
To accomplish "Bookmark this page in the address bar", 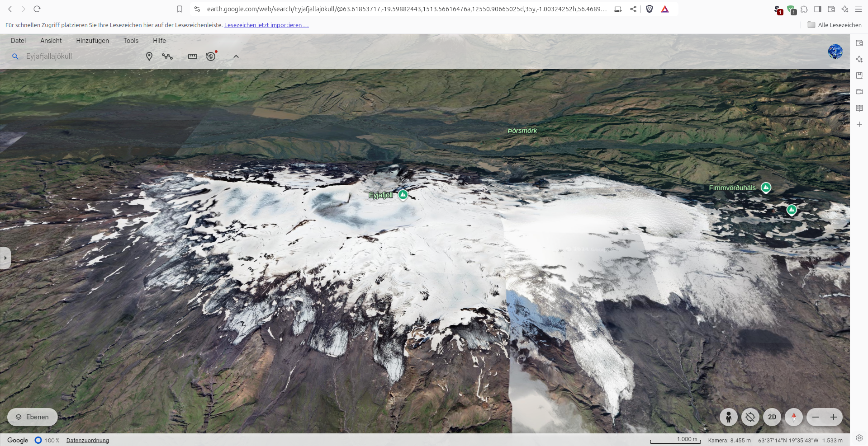I will tap(180, 9).
